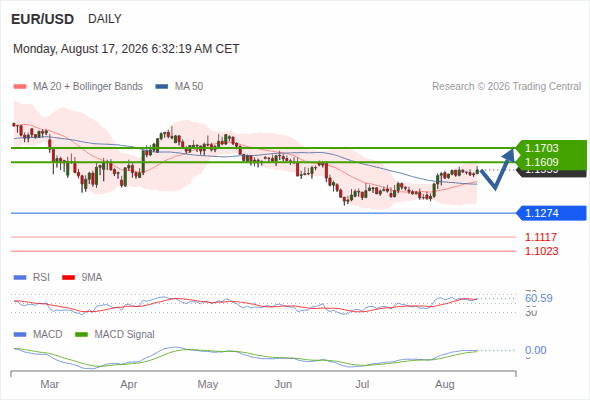Click the 9MA red legend swatch
The width and height of the screenshot is (590, 400).
click(x=68, y=278)
